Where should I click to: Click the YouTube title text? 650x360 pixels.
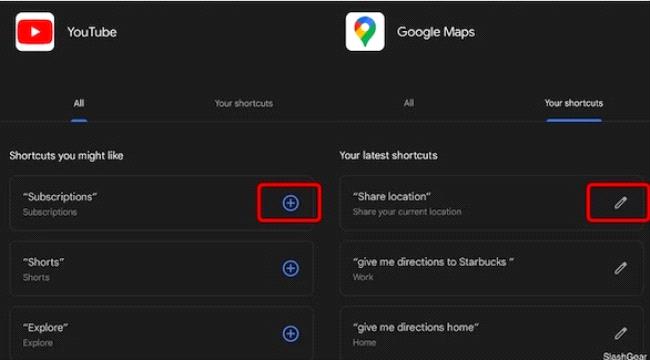pos(92,32)
